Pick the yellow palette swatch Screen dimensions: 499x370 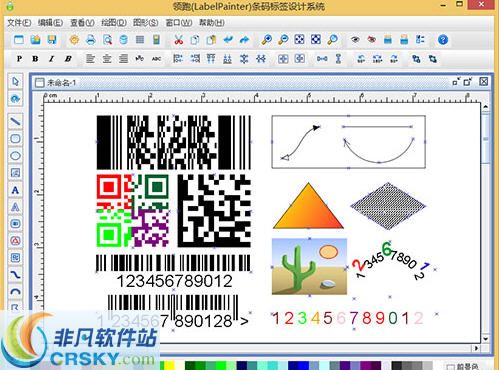coord(170,366)
